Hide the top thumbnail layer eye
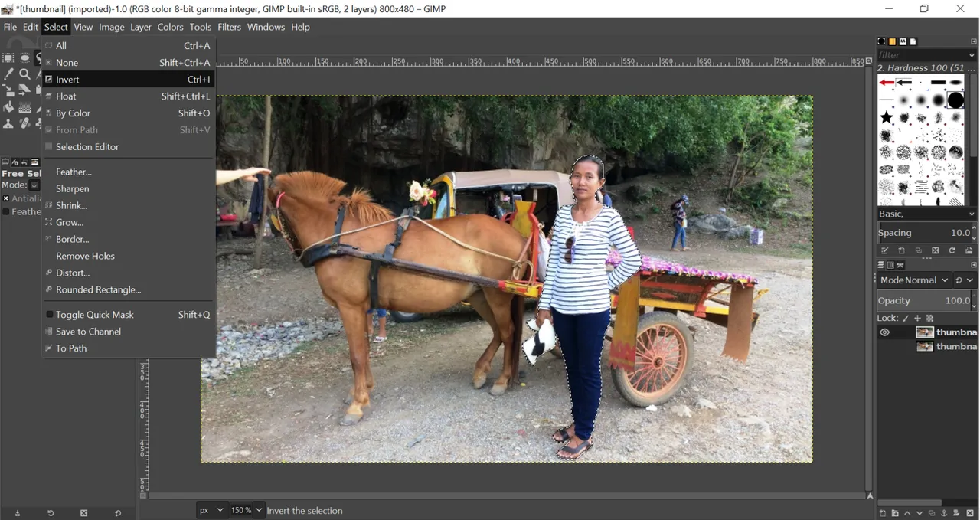Image resolution: width=980 pixels, height=520 pixels. (x=884, y=332)
